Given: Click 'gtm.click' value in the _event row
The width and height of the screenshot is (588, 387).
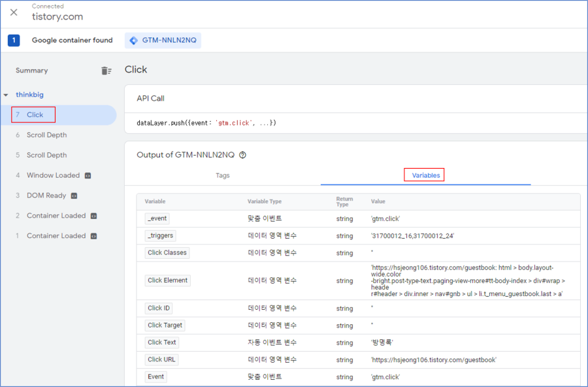Looking at the screenshot, I should click(x=385, y=219).
